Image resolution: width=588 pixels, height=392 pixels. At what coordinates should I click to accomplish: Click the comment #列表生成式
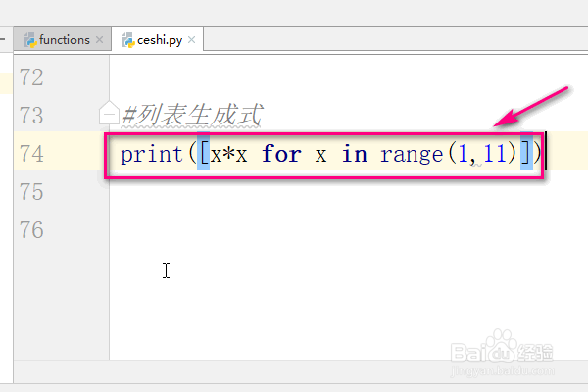click(x=192, y=115)
